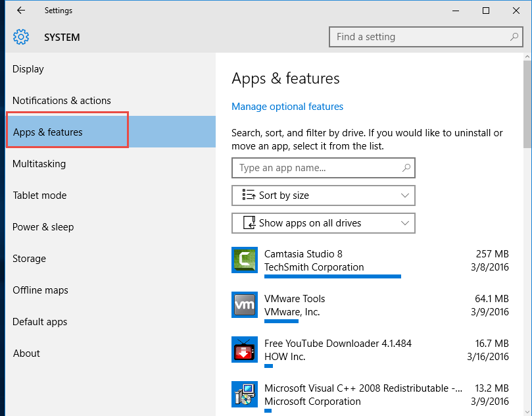Viewport: 532px width, 416px height.
Task: Click the 3/8/2016 install date
Action: 490,267
